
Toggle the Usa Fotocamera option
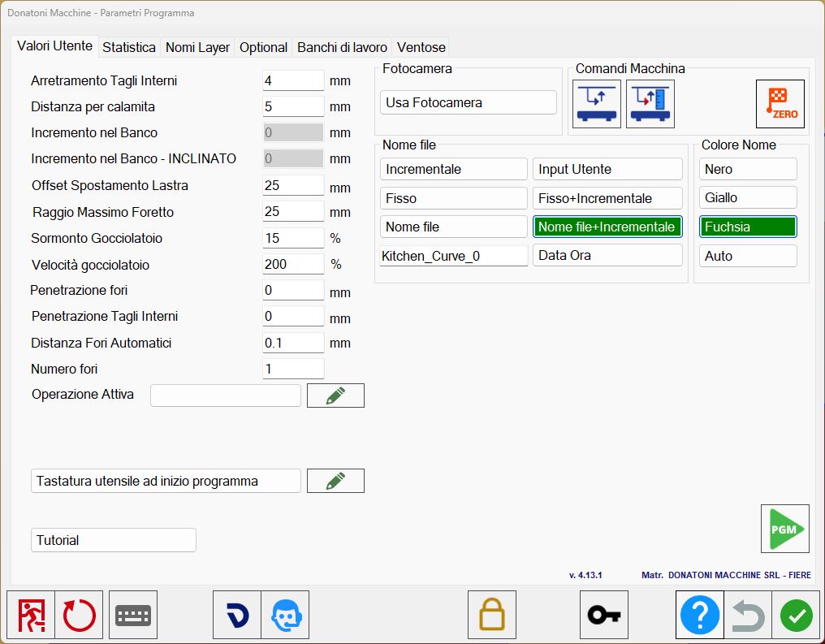pyautogui.click(x=469, y=102)
